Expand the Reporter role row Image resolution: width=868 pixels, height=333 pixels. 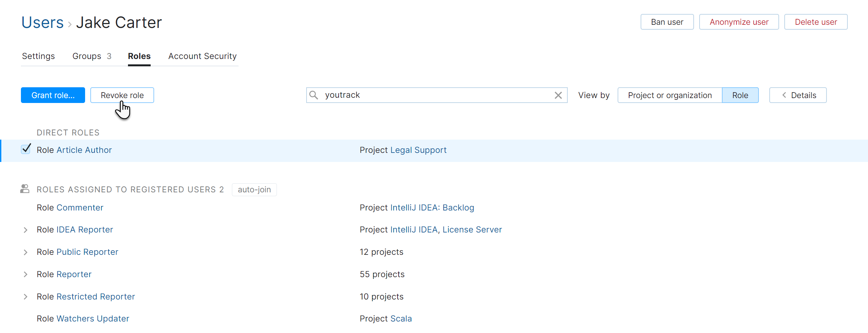pos(25,274)
